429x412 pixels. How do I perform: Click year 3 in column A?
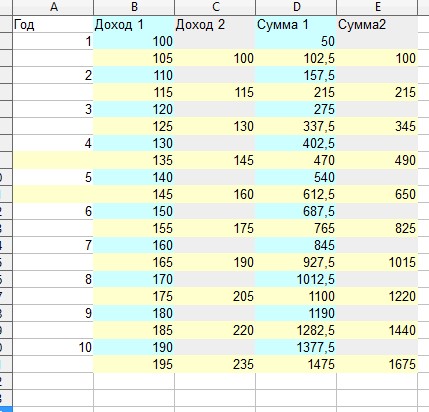[53, 109]
